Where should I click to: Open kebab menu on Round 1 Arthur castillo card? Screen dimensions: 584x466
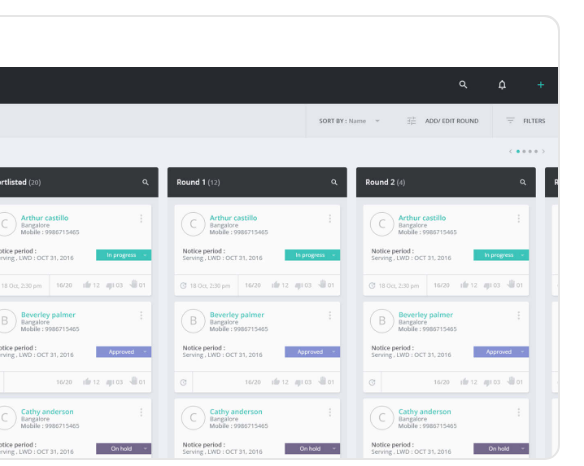[330, 218]
